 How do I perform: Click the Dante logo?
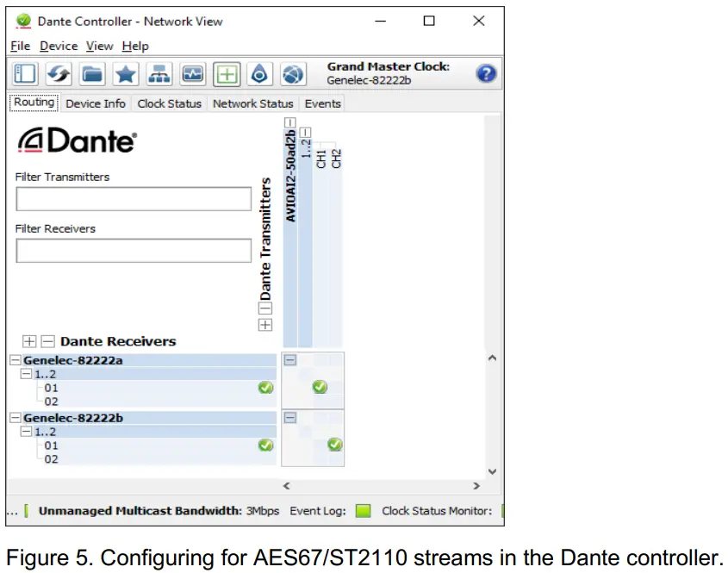77,140
